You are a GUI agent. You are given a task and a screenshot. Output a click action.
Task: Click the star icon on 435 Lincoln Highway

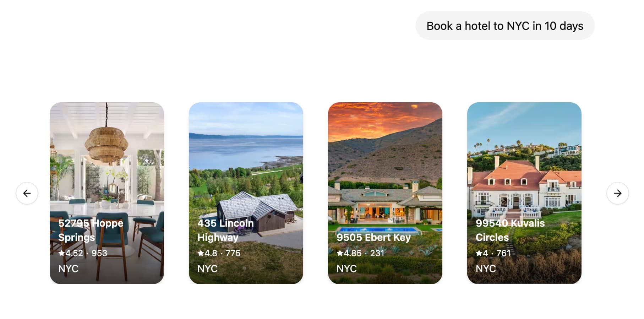coord(200,253)
